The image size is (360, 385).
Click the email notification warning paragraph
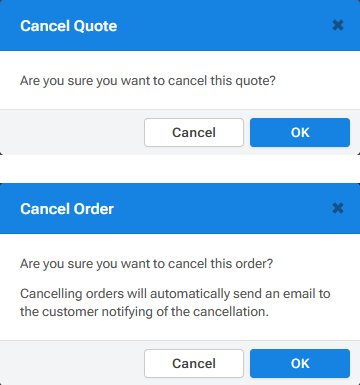point(175,303)
